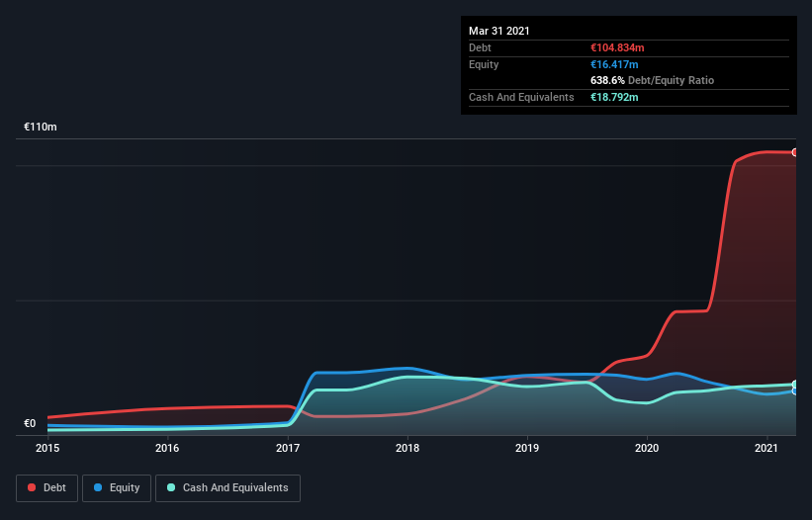Click the €110m y-axis label

coord(41,127)
